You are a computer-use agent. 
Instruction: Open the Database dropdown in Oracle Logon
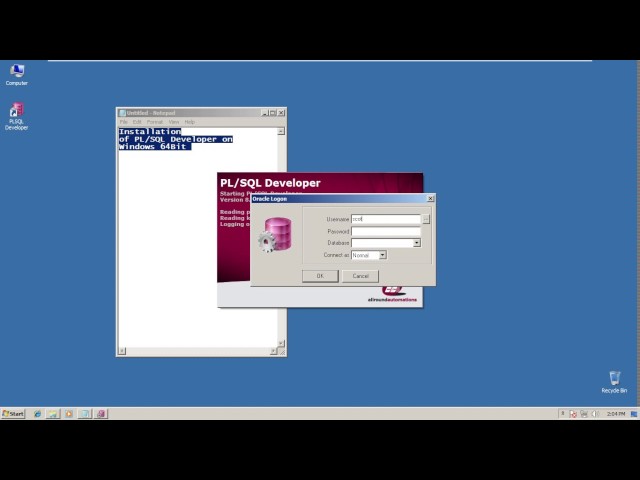click(416, 243)
